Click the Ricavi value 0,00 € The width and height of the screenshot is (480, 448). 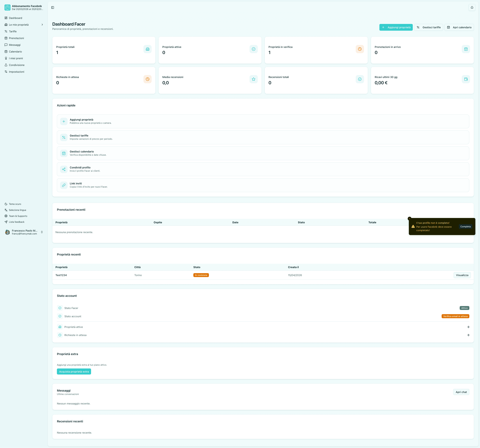381,83
